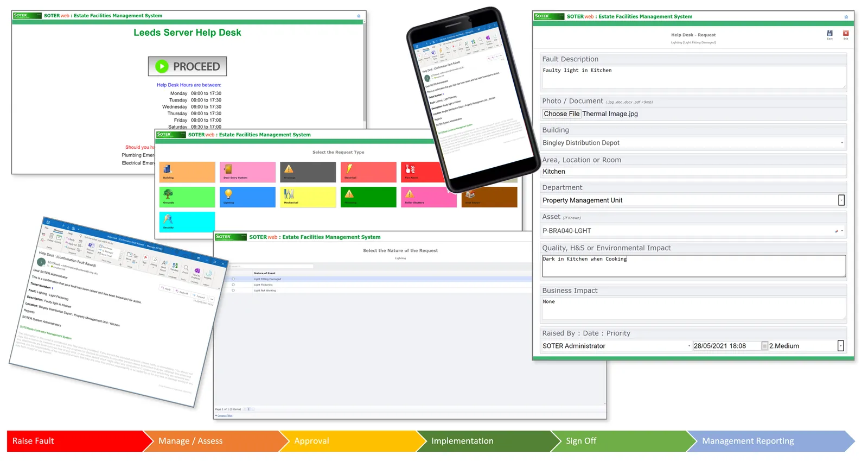Choose the blue Lighting request tile
The image size is (868, 461).
(247, 197)
